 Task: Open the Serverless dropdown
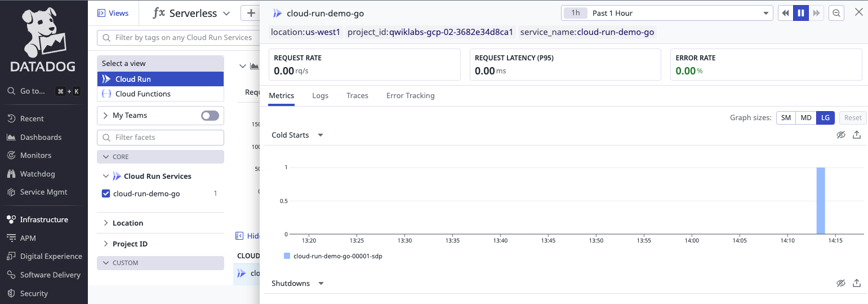[x=192, y=13]
